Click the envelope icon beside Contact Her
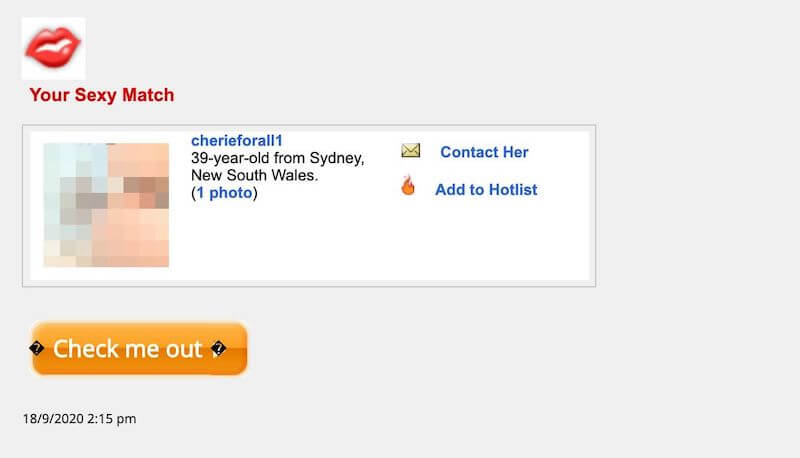800x458 pixels. [410, 151]
